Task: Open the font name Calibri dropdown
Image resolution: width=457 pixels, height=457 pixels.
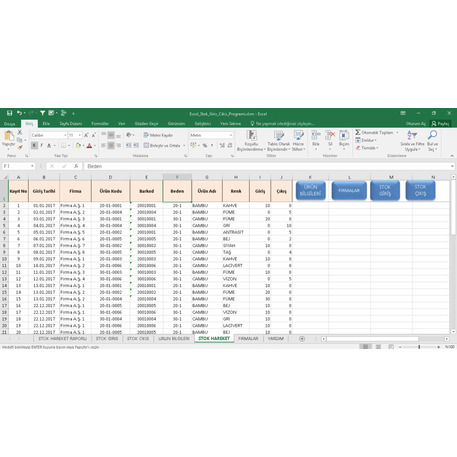Action: (65, 135)
